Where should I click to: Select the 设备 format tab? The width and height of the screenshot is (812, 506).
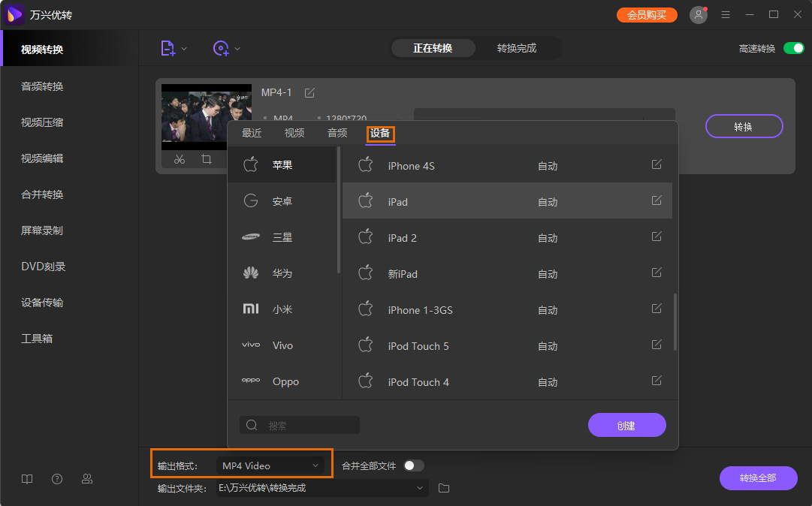click(x=380, y=134)
